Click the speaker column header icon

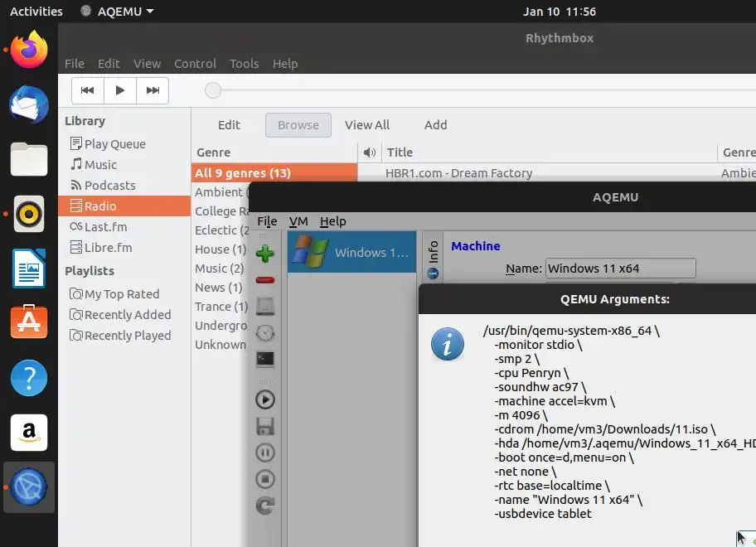click(370, 152)
